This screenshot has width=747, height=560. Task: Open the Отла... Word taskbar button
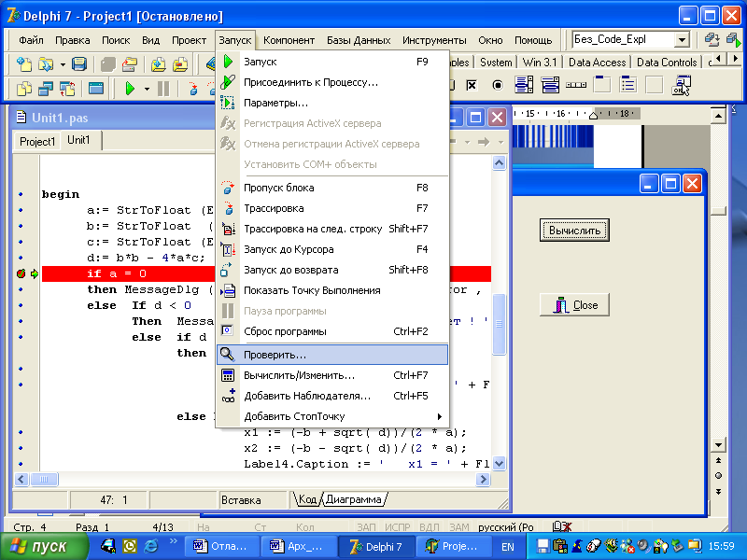pyautogui.click(x=221, y=546)
